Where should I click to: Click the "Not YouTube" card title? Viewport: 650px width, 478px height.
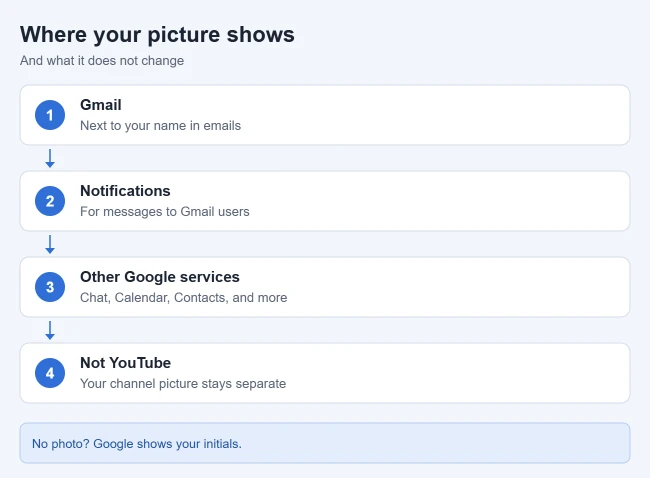[x=125, y=363]
